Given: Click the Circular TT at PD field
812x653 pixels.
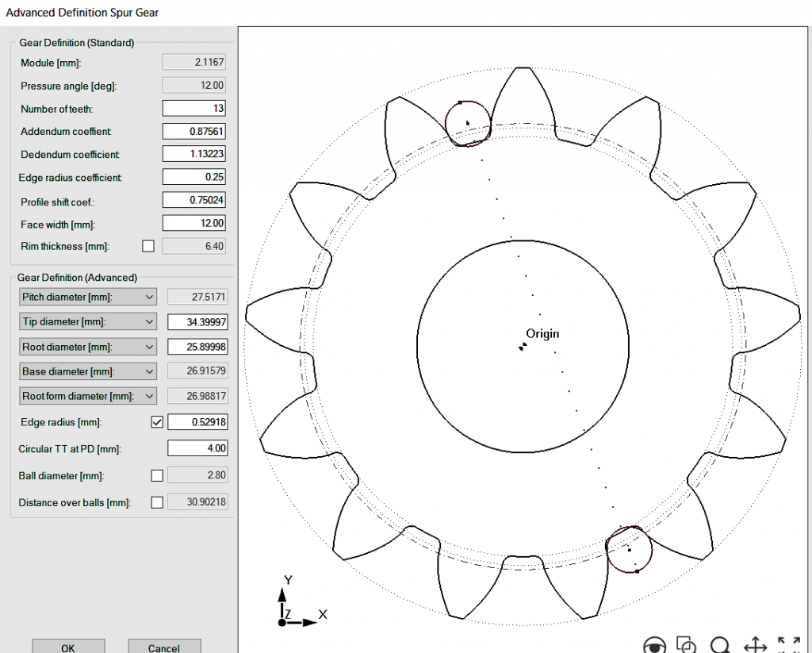Looking at the screenshot, I should click(197, 448).
